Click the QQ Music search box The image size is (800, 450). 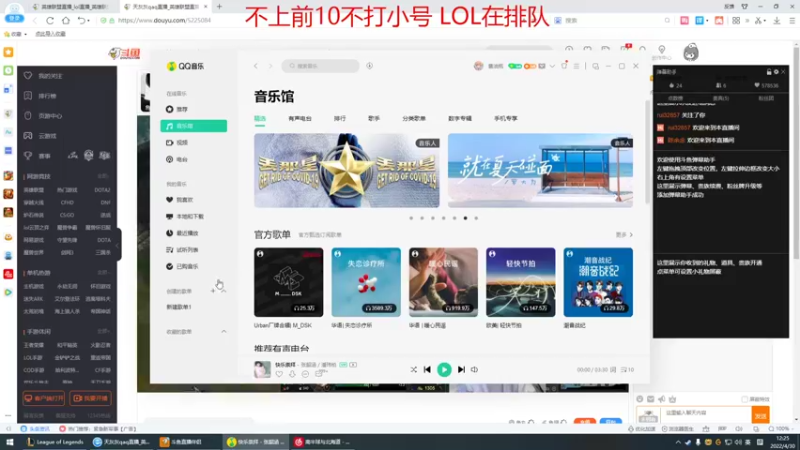(x=320, y=66)
